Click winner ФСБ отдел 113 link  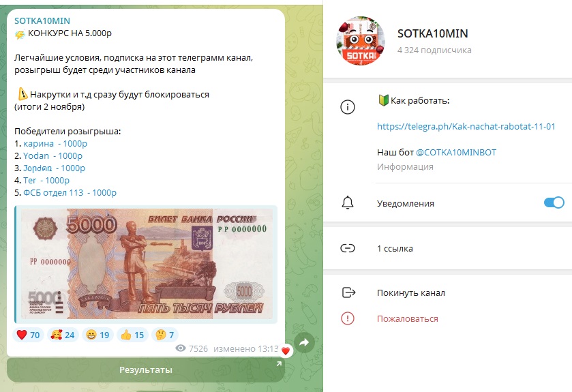[x=53, y=192]
